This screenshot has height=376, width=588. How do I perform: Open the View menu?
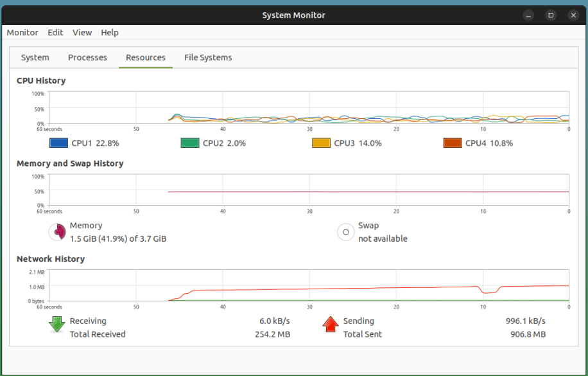(82, 32)
